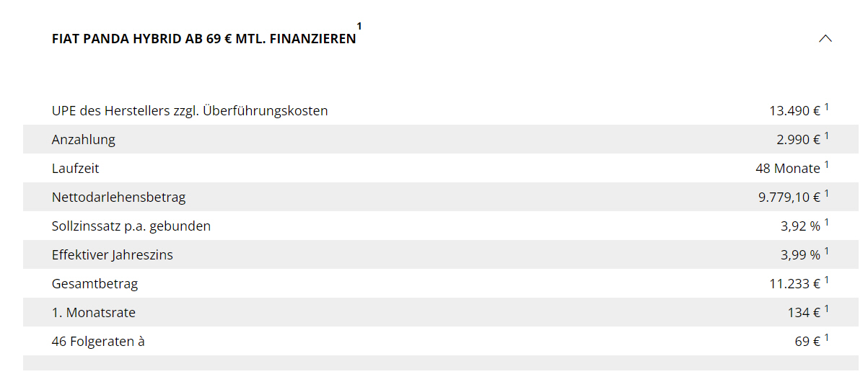Screen dimensions: 868x382
Task: Open footnote next to 13.490 € price
Action: point(827,107)
